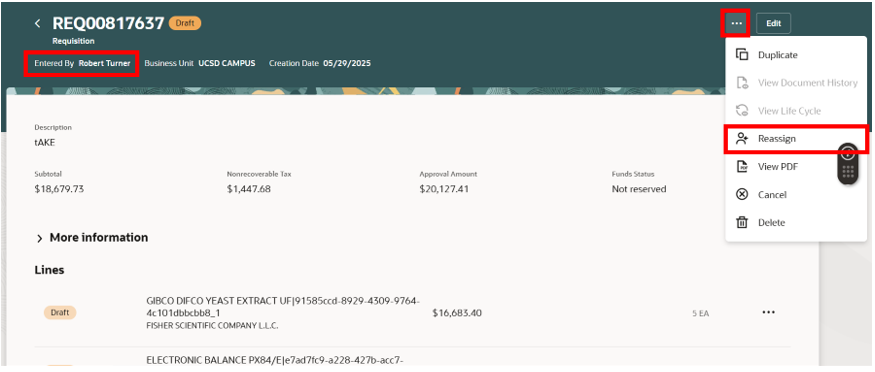
Task: Click the floating keypad widget
Action: tap(848, 163)
